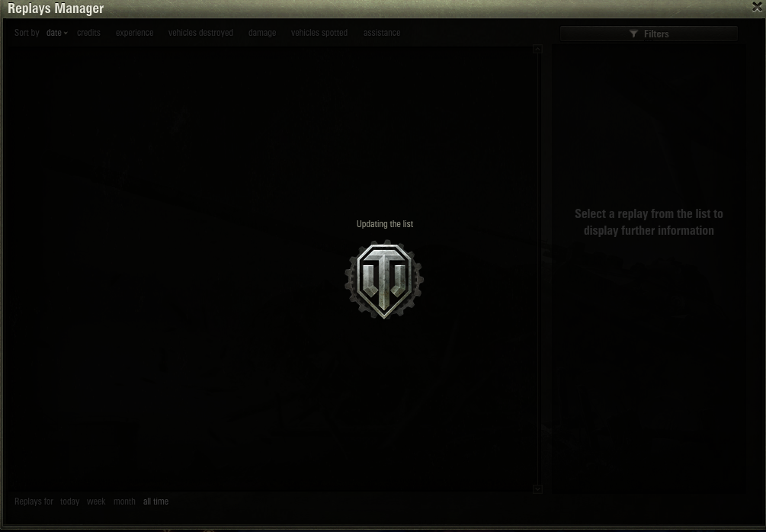Click the World of Tanks loading emblem
This screenshot has height=532, width=766.
(384, 280)
